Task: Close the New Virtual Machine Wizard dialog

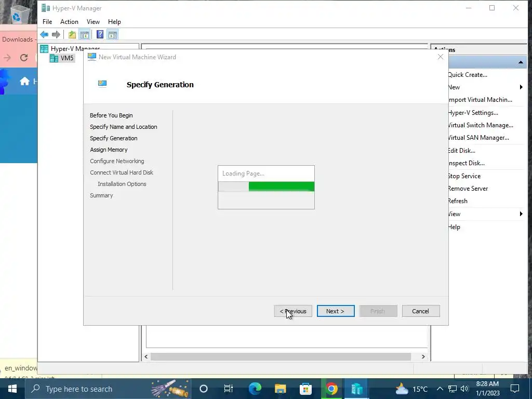Action: pyautogui.click(x=441, y=57)
